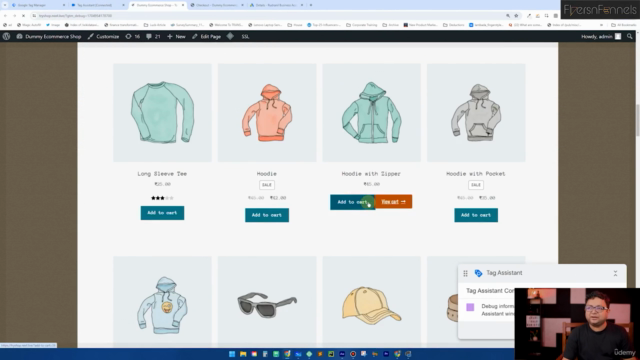The image size is (640, 360).
Task: Click the page vertical scrollbar
Action: pyautogui.click(x=637, y=120)
